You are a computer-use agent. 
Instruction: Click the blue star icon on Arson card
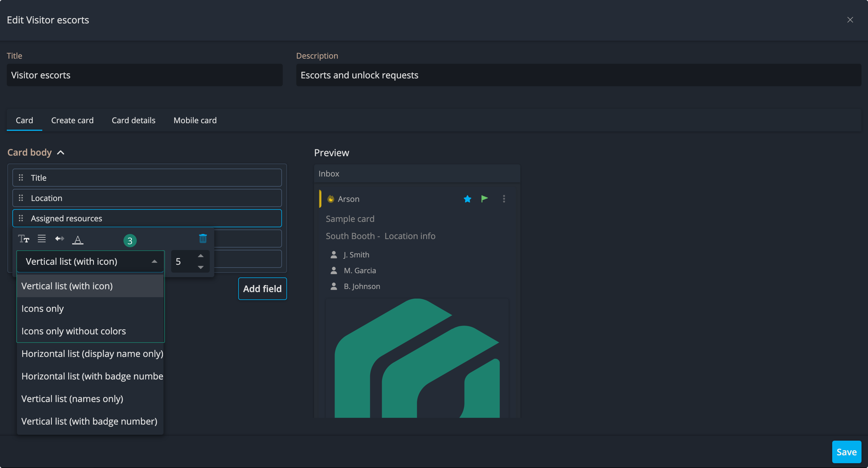pos(467,199)
